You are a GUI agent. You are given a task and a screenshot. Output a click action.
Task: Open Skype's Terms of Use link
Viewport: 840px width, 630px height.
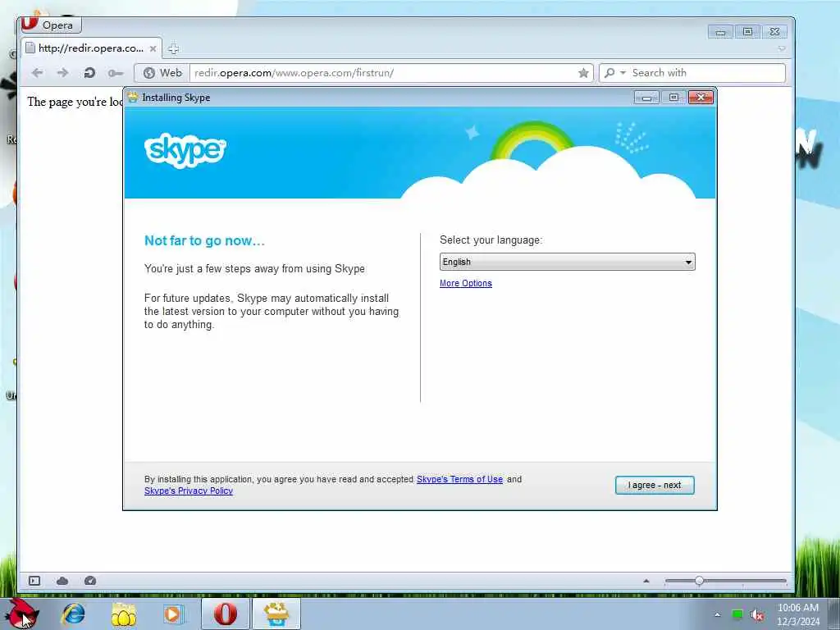[x=459, y=479]
